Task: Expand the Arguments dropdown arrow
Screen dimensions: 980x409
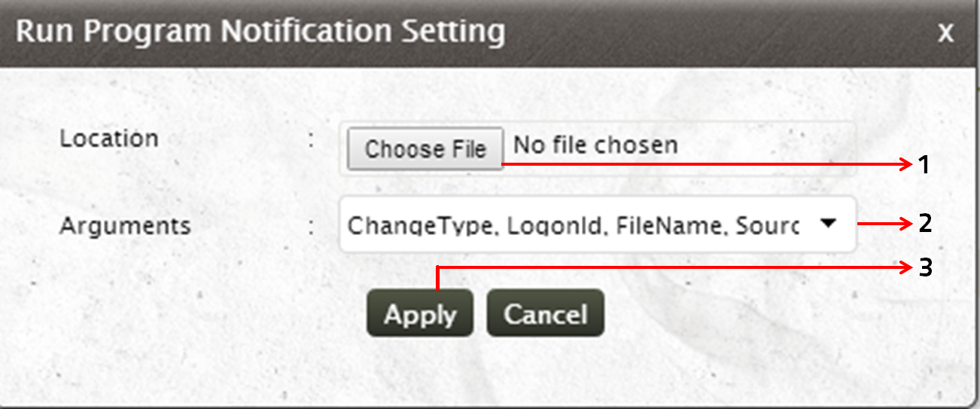Action: click(827, 224)
